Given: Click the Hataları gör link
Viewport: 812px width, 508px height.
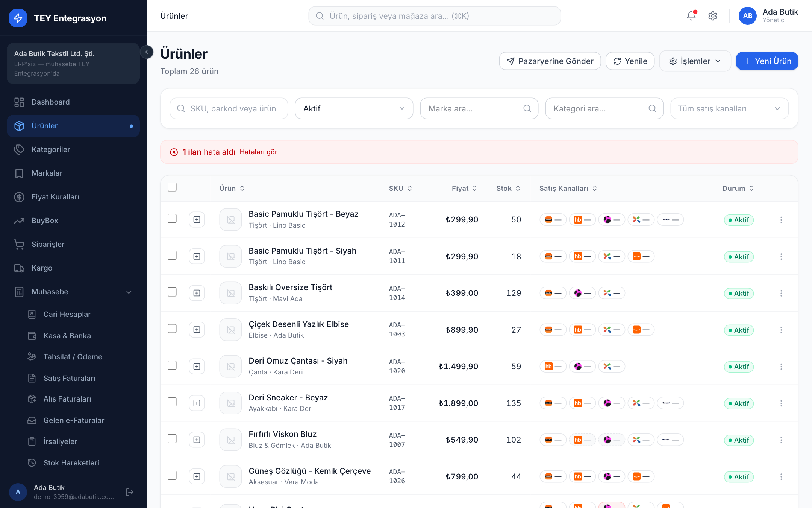Looking at the screenshot, I should (258, 152).
